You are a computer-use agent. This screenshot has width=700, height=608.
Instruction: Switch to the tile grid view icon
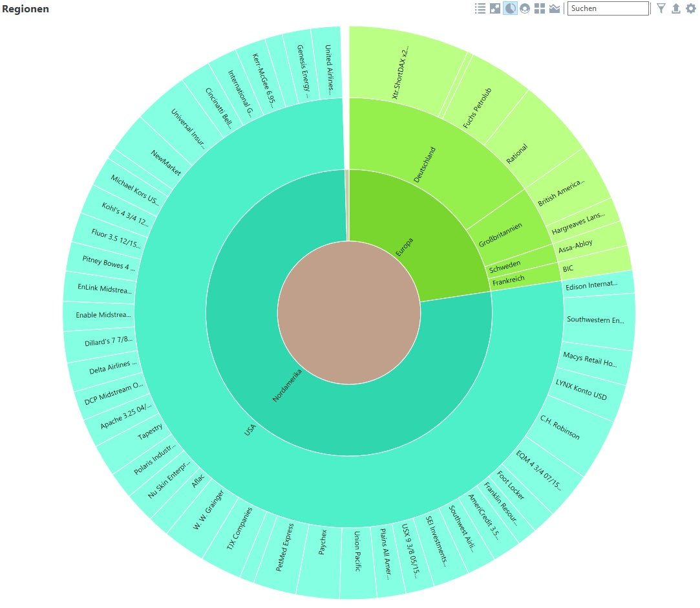[x=540, y=8]
